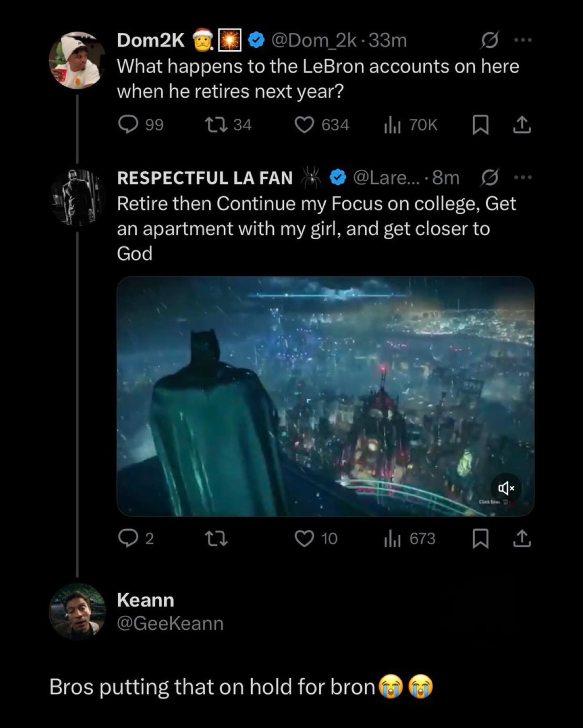This screenshot has height=728, width=583.
Task: Bookmark Dom2K's tweet
Action: [x=481, y=125]
